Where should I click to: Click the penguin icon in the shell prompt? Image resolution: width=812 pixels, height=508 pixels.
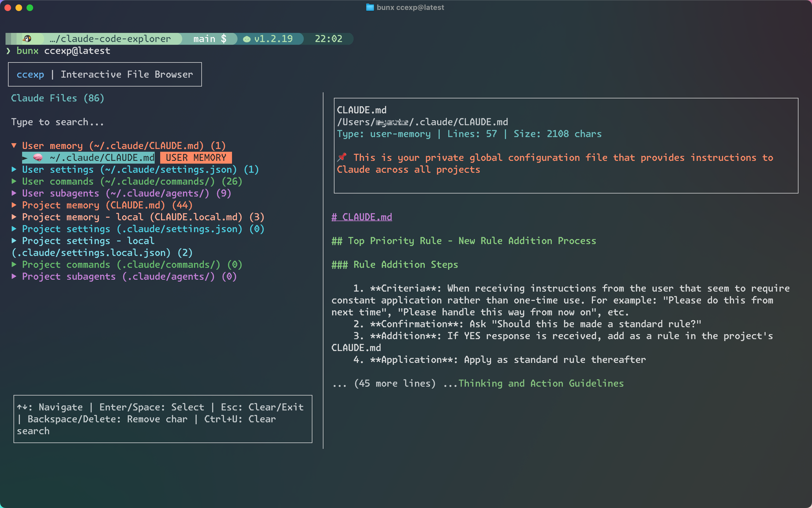click(x=28, y=38)
